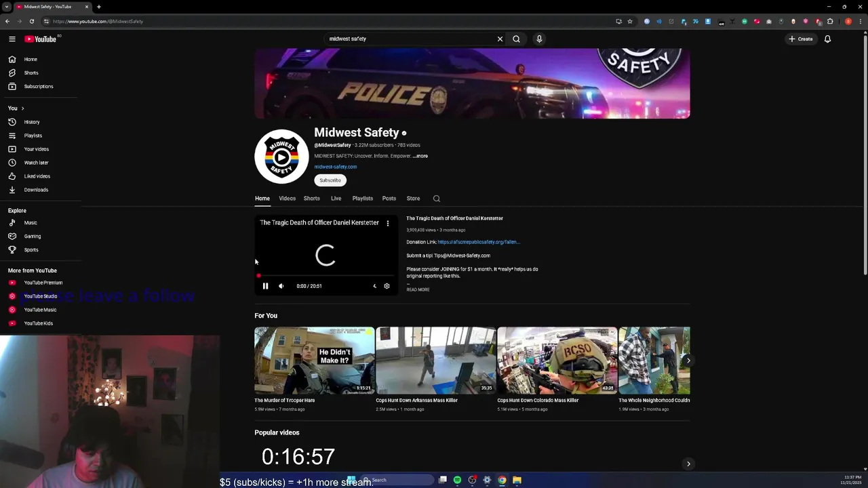The width and height of the screenshot is (868, 488).
Task: Switch to the Posts tab
Action: click(x=389, y=199)
